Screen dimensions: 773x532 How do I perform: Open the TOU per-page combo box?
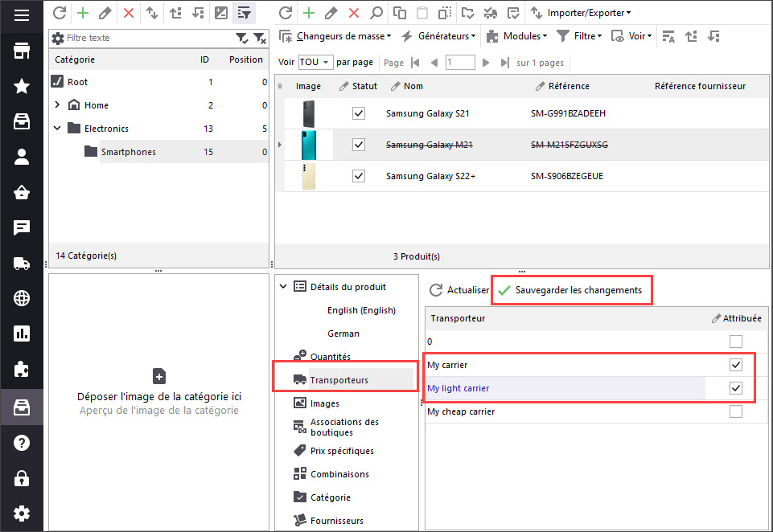tap(315, 62)
